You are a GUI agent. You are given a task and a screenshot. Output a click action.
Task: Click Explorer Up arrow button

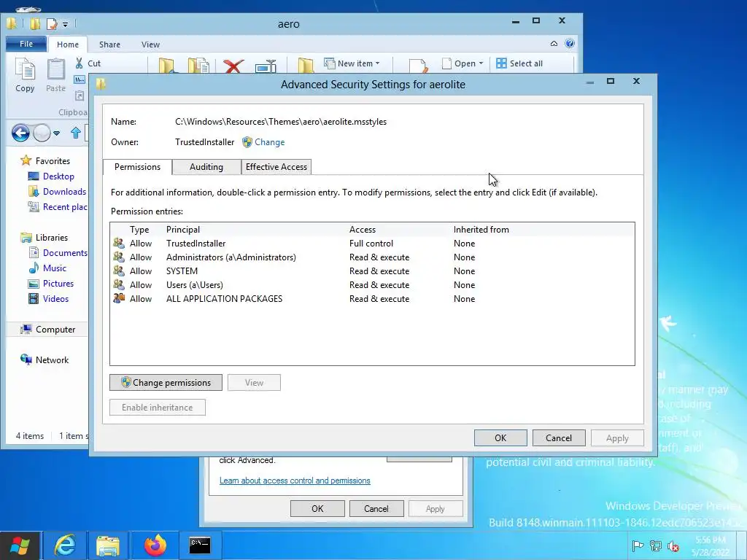[x=76, y=133]
